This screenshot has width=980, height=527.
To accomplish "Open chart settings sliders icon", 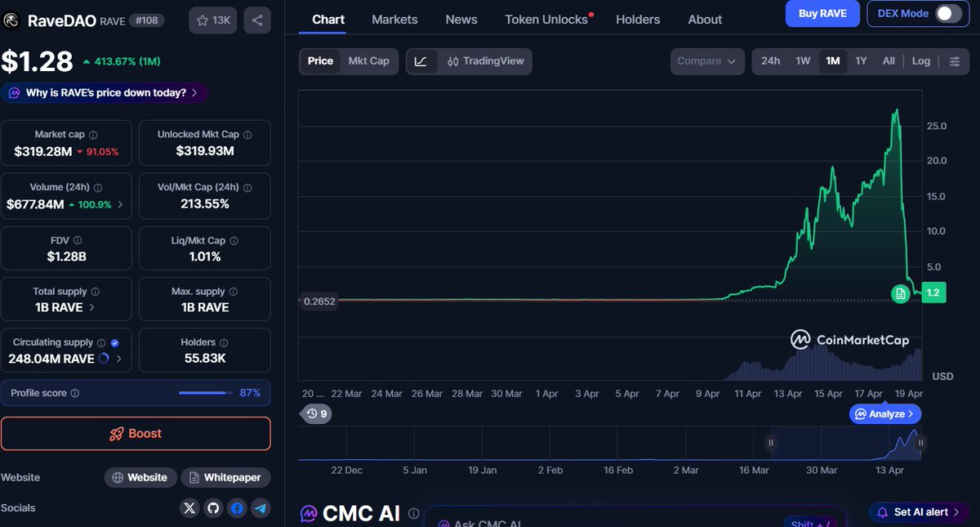I will [x=955, y=61].
